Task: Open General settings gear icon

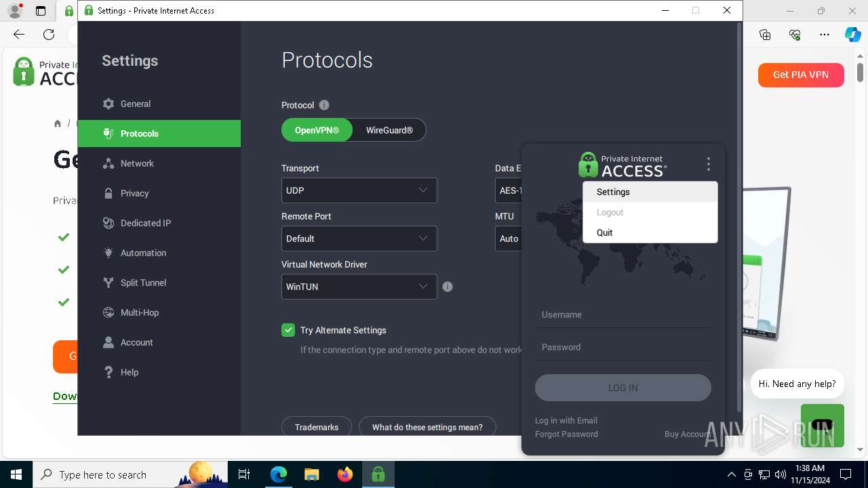Action: click(x=108, y=104)
